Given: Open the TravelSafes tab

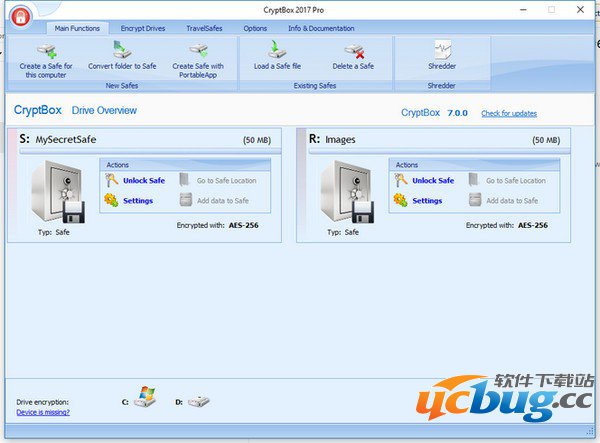Looking at the screenshot, I should coord(206,28).
